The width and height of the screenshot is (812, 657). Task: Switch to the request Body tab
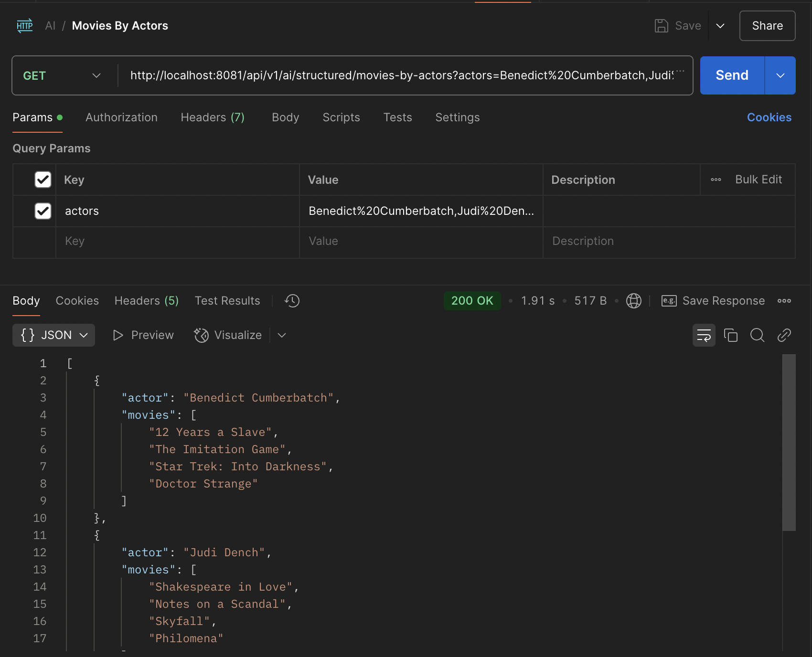(286, 117)
